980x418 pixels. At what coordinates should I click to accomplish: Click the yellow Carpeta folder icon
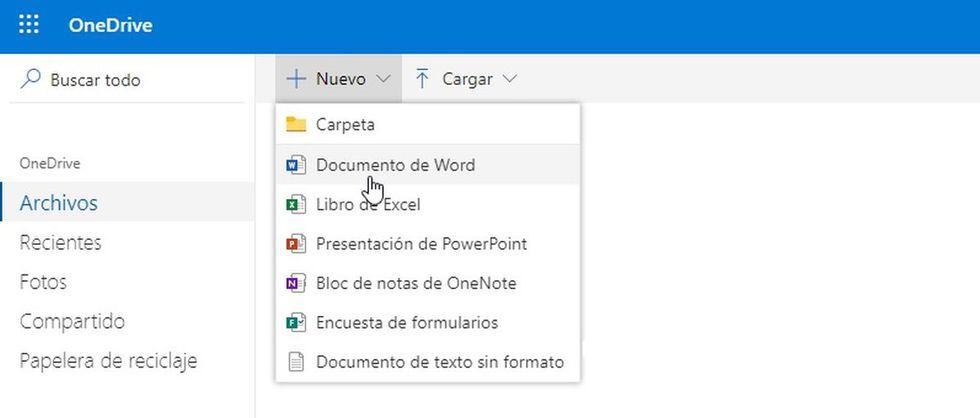(295, 125)
